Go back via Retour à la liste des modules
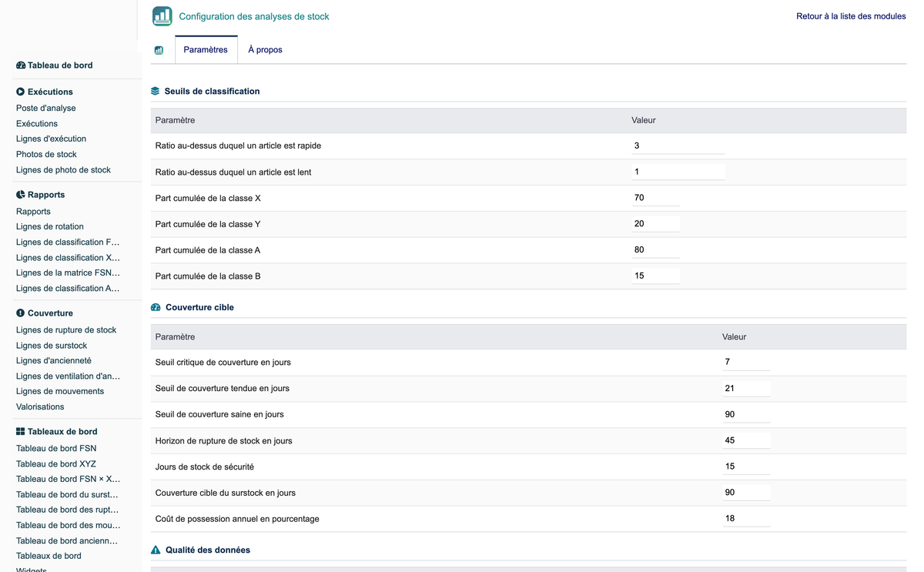 (851, 16)
